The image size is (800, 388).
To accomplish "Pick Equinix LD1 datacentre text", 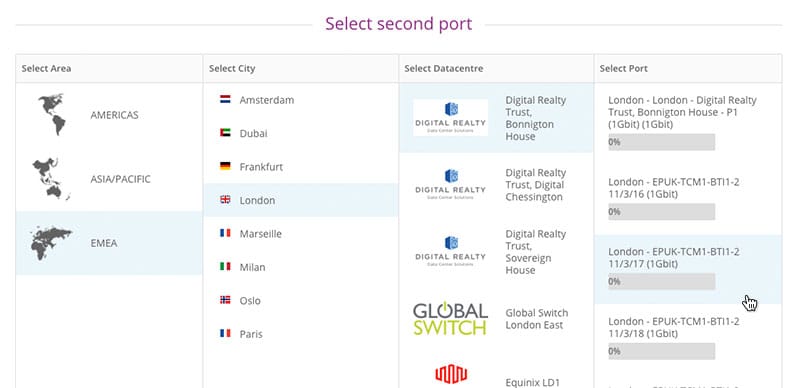I will click(x=532, y=382).
